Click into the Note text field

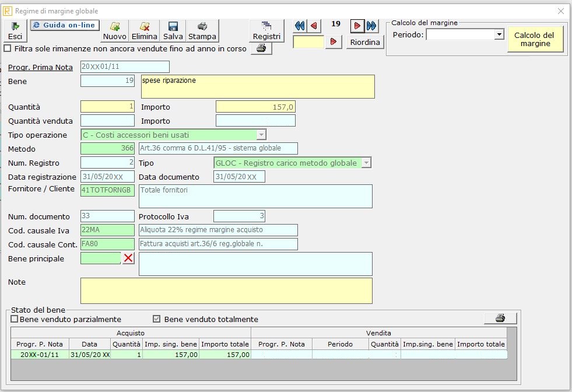coord(226,290)
